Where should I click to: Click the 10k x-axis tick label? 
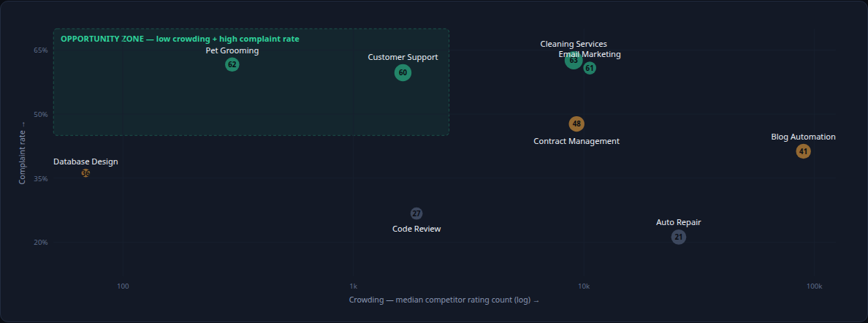[x=584, y=286]
